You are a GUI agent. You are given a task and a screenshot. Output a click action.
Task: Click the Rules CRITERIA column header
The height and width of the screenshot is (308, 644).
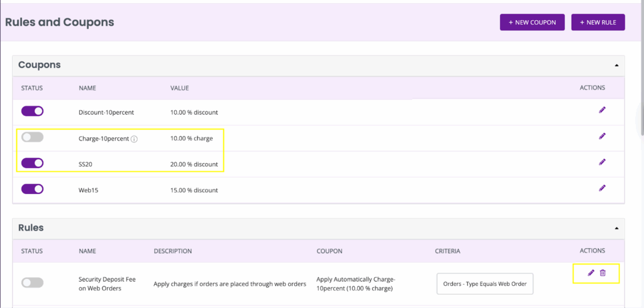pyautogui.click(x=448, y=251)
